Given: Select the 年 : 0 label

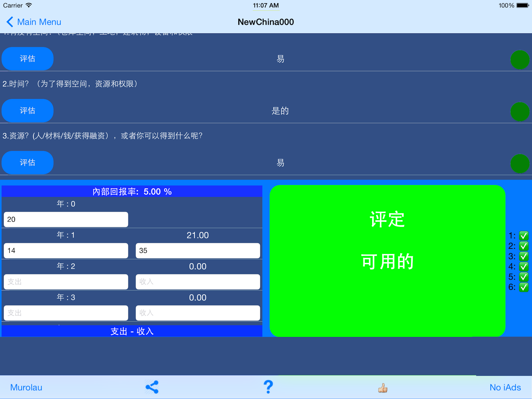Looking at the screenshot, I should coord(66,204).
